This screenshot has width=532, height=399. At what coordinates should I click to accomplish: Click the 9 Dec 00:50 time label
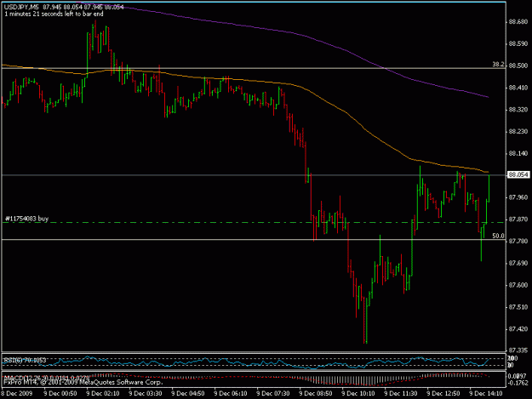pos(60,394)
